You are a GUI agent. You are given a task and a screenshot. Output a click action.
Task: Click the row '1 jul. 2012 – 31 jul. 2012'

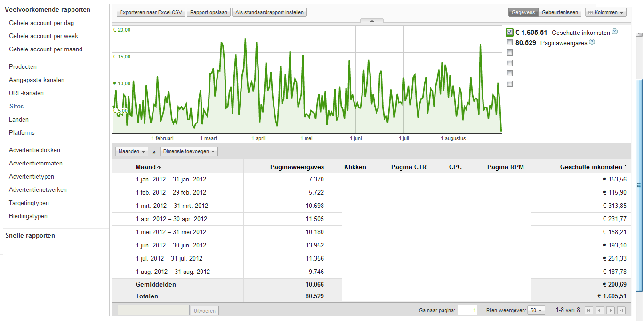pyautogui.click(x=371, y=259)
